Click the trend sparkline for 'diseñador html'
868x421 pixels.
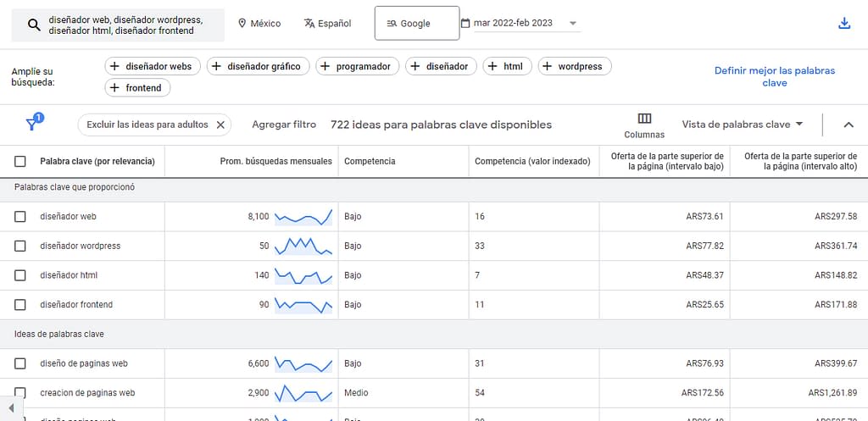(303, 275)
